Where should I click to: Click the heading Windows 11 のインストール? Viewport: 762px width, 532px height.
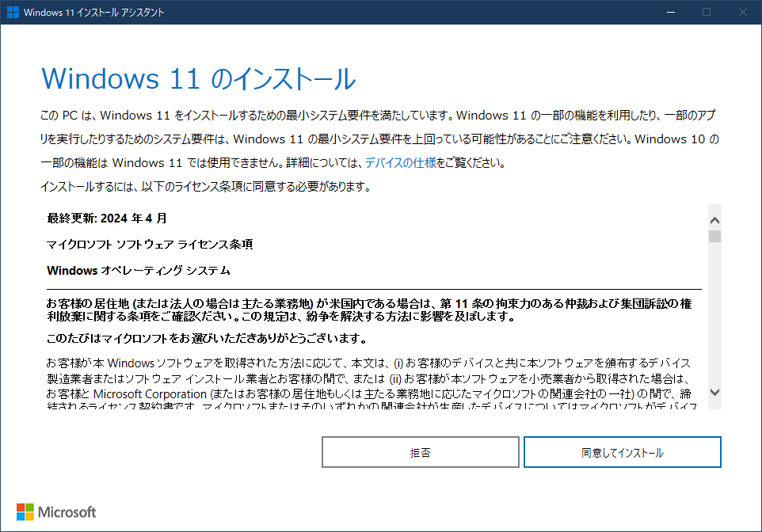pyautogui.click(x=198, y=78)
